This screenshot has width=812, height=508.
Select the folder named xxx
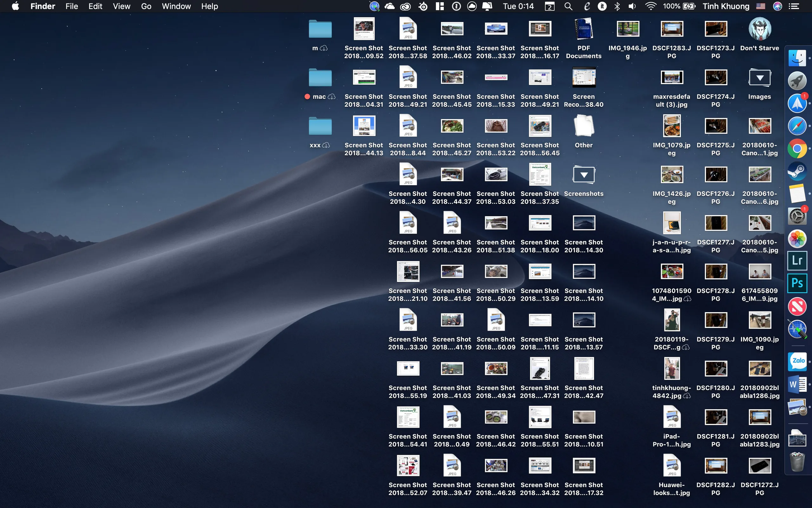pos(320,126)
